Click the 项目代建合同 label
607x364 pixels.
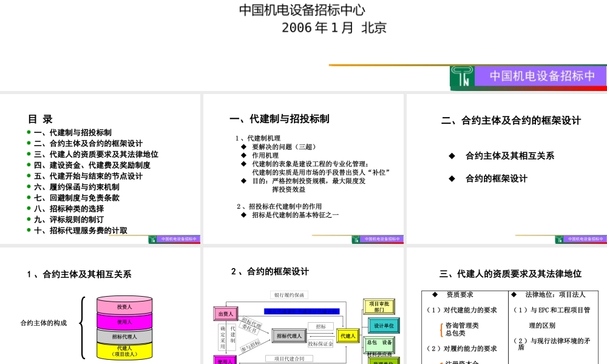click(x=289, y=359)
